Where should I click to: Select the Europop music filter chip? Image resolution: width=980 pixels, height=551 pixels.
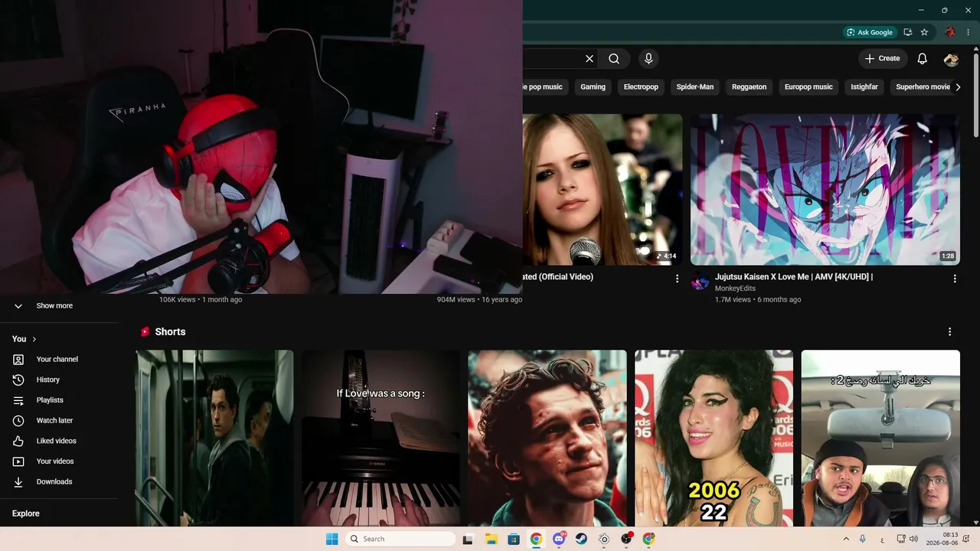point(808,87)
